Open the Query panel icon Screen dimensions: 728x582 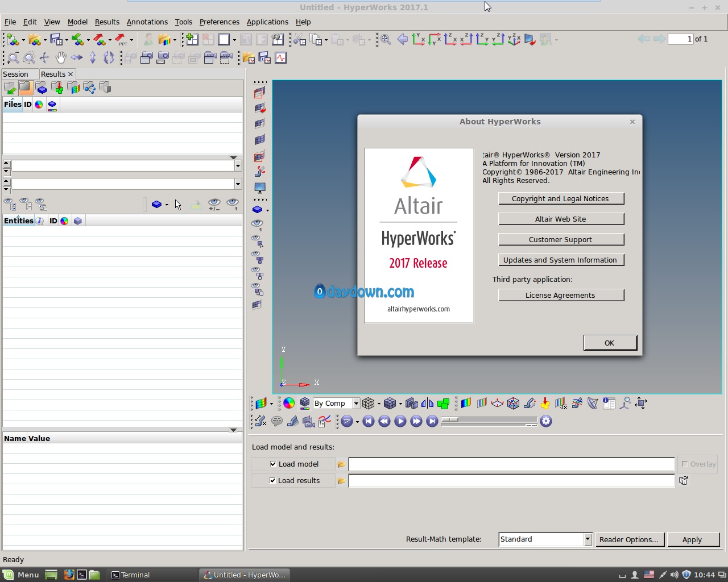click(609, 403)
